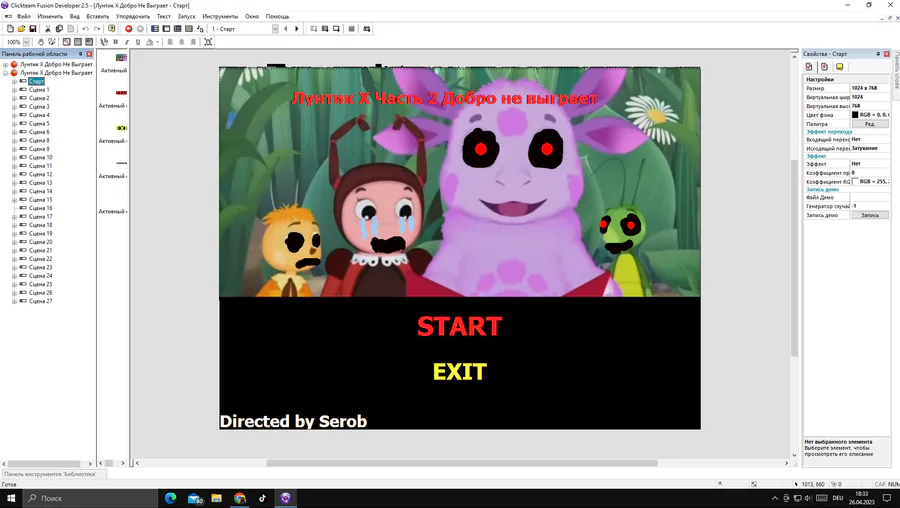Screen dimensions: 900x508
Task: Go to previous frame with left arrow
Action: coord(286,29)
